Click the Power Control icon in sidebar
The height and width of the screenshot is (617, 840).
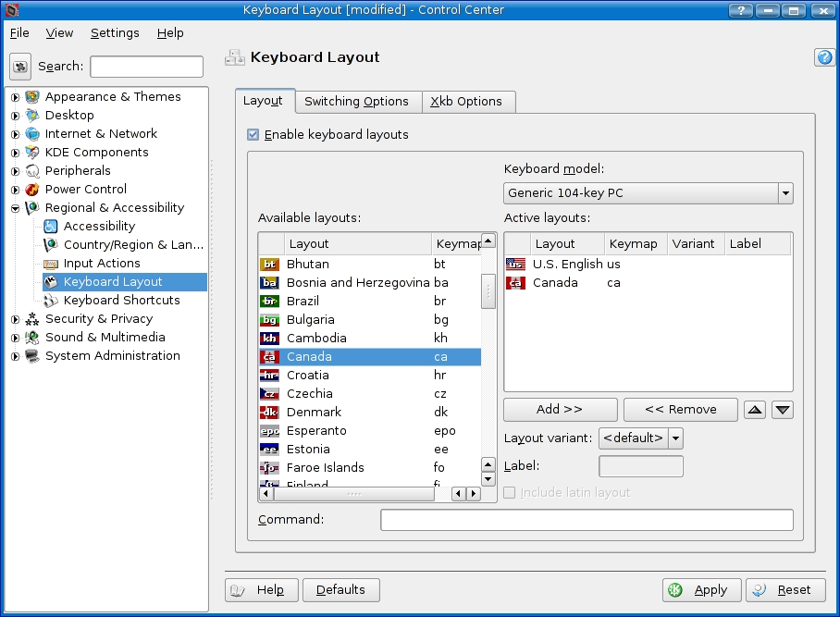tap(32, 190)
